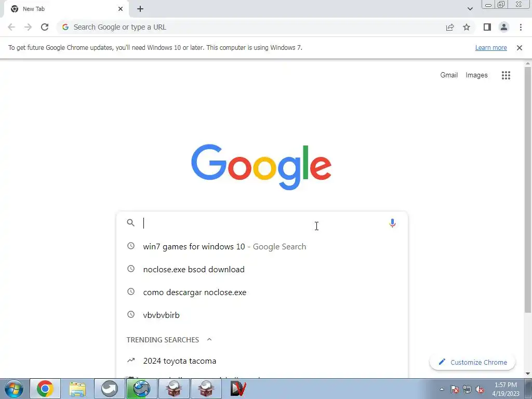Close the New Tab tab
Viewport: 532px width, 399px height.
[121, 9]
